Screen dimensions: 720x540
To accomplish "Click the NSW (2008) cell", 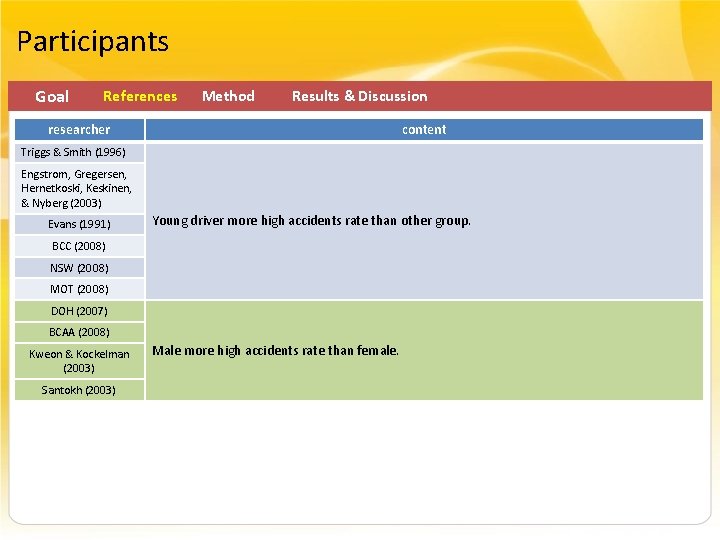I will [x=79, y=268].
